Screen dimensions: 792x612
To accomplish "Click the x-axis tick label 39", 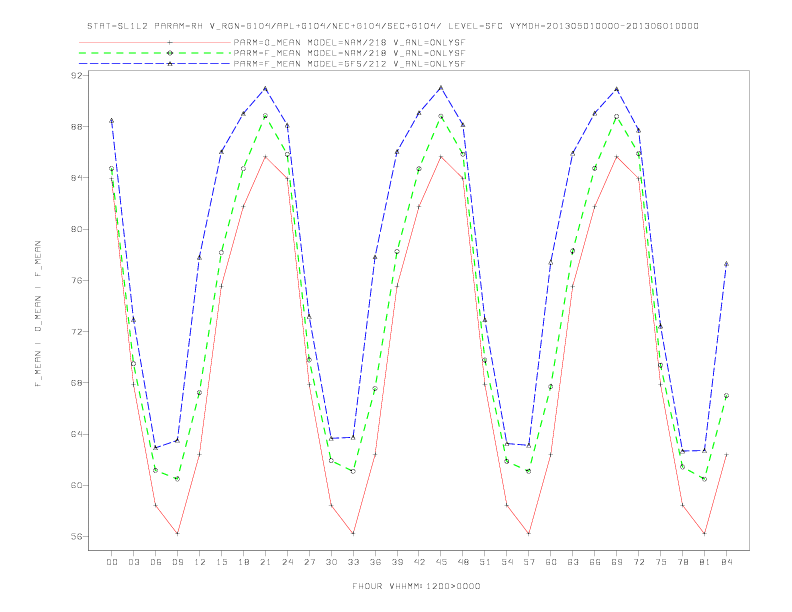I will (397, 562).
